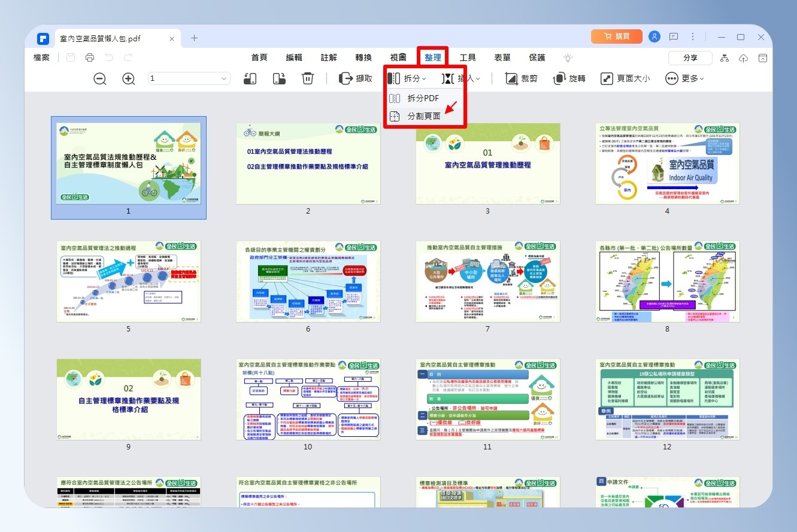The width and height of the screenshot is (797, 532).
Task: Click the zoom out magnifier icon
Action: (100, 78)
